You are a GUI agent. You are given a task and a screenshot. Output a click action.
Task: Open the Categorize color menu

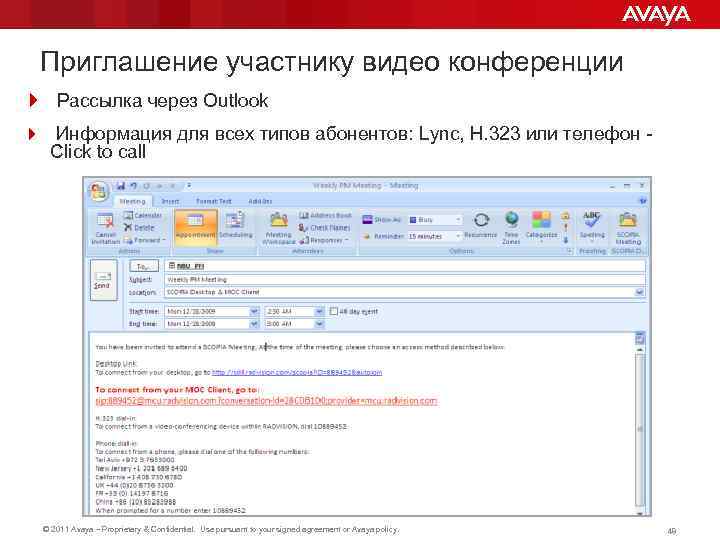[541, 226]
